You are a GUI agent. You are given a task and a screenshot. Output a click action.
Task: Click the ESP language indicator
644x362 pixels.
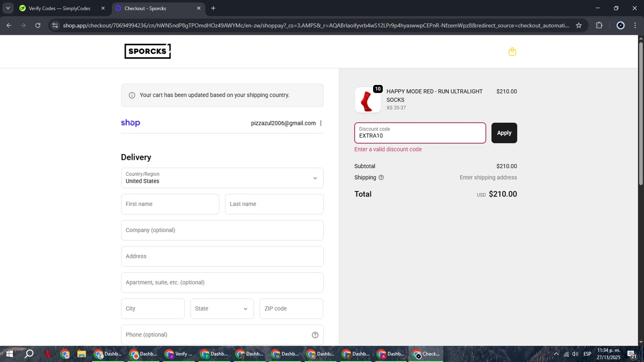(x=587, y=354)
